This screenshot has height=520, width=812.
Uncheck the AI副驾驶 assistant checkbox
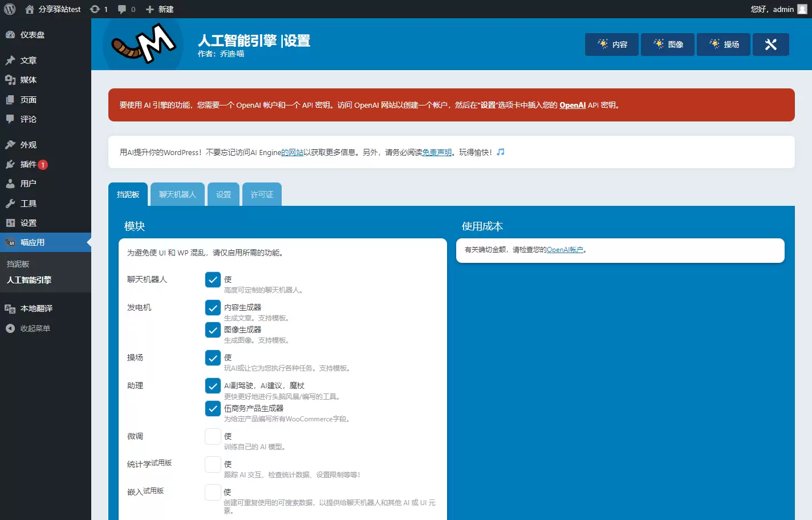click(213, 385)
